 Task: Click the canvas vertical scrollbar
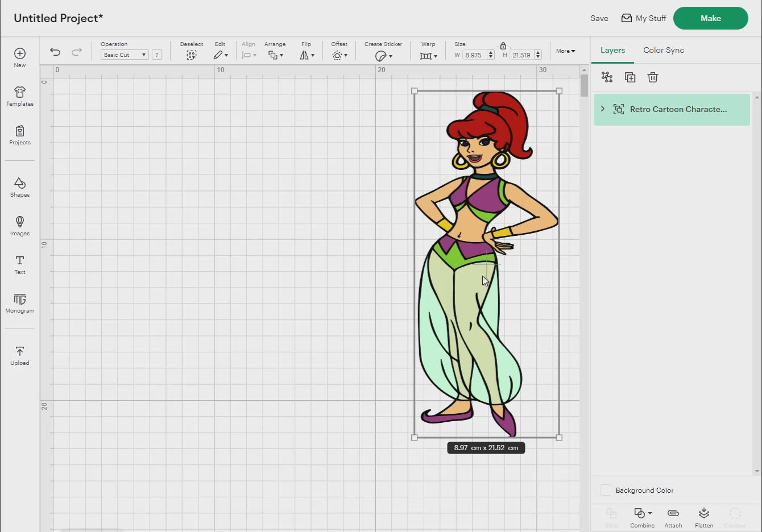pos(584,85)
